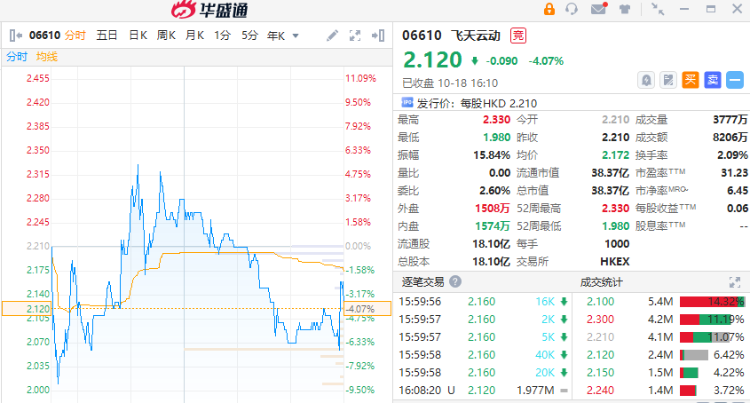Click the 发行价 每股HKD 2.210 text
Image resolution: width=750 pixels, height=403 pixels.
(x=477, y=103)
